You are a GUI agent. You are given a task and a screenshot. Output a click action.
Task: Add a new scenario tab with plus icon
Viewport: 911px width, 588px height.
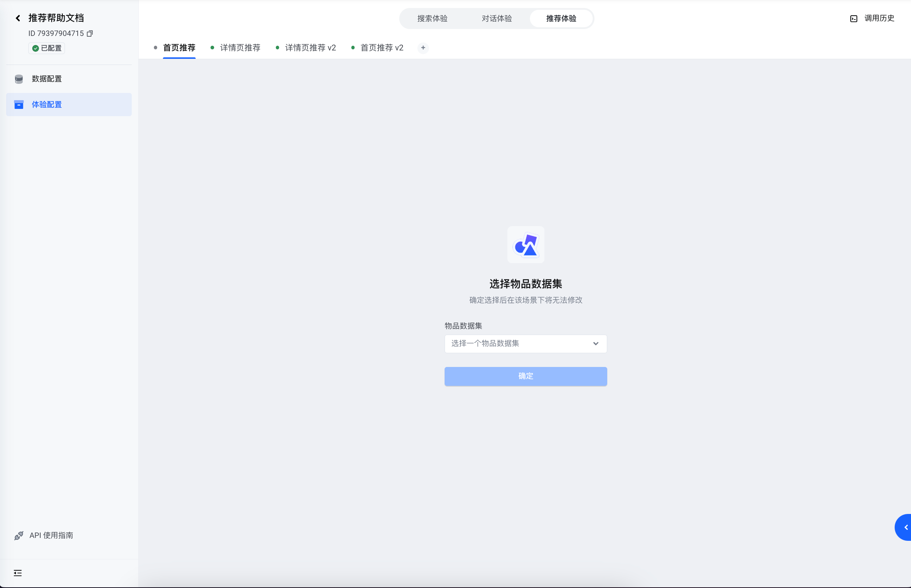click(423, 48)
